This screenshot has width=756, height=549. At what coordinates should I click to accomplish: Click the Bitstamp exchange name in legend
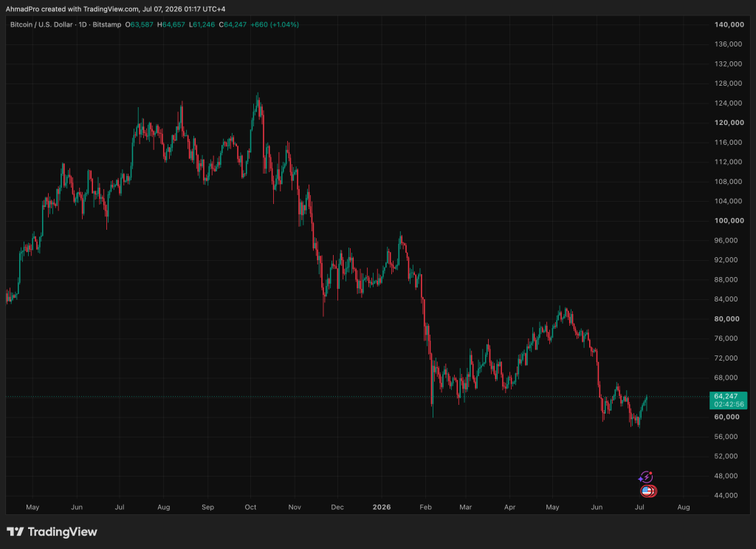[x=106, y=24]
